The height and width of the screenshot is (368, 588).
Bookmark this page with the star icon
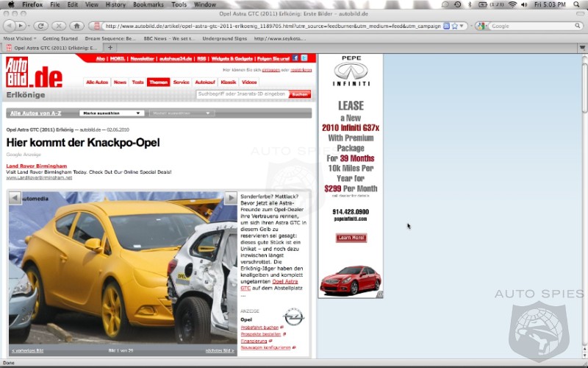click(x=454, y=26)
